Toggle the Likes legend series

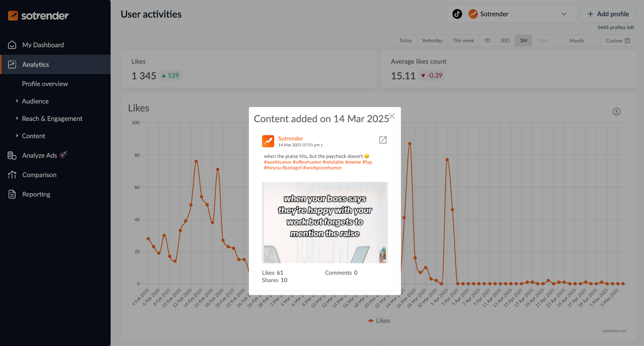click(379, 321)
